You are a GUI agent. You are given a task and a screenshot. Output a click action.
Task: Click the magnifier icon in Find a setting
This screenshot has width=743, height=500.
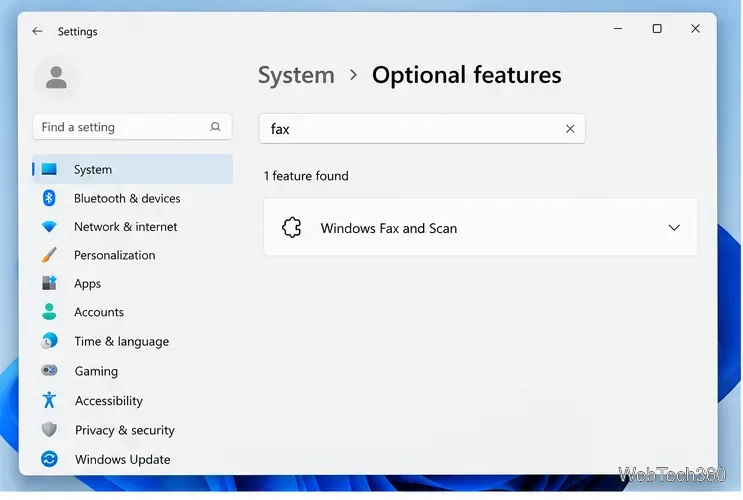coord(215,127)
